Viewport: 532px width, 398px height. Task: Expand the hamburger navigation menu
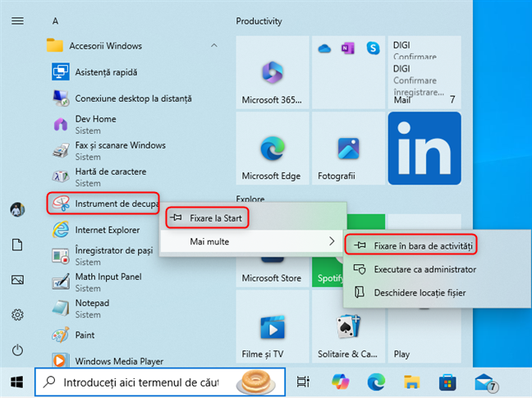(x=17, y=21)
